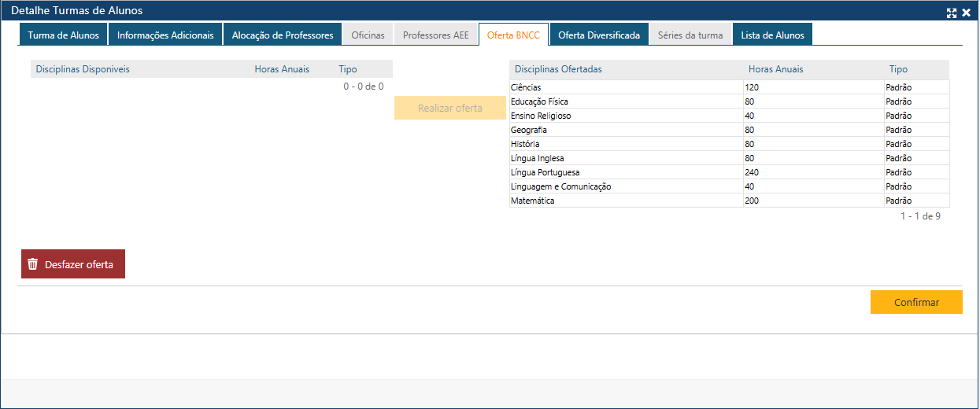Image resolution: width=980 pixels, height=409 pixels.
Task: Go to Alocação de Professores tab
Action: point(283,35)
